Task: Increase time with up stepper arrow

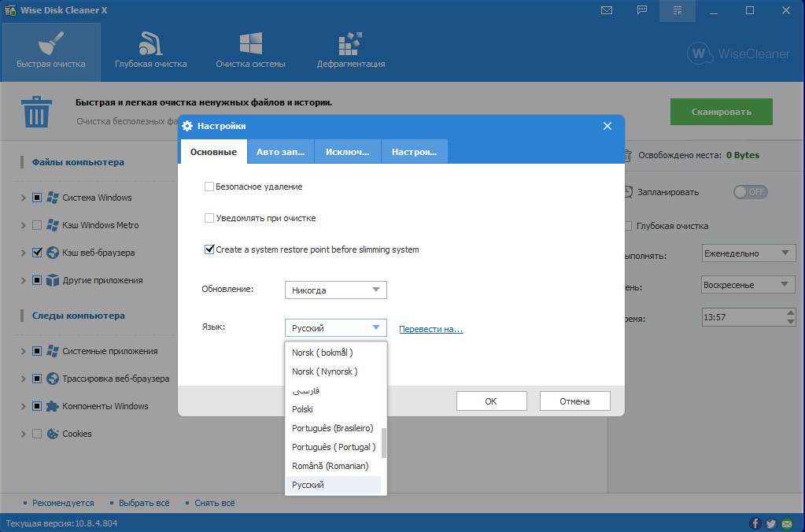Action: [791, 312]
